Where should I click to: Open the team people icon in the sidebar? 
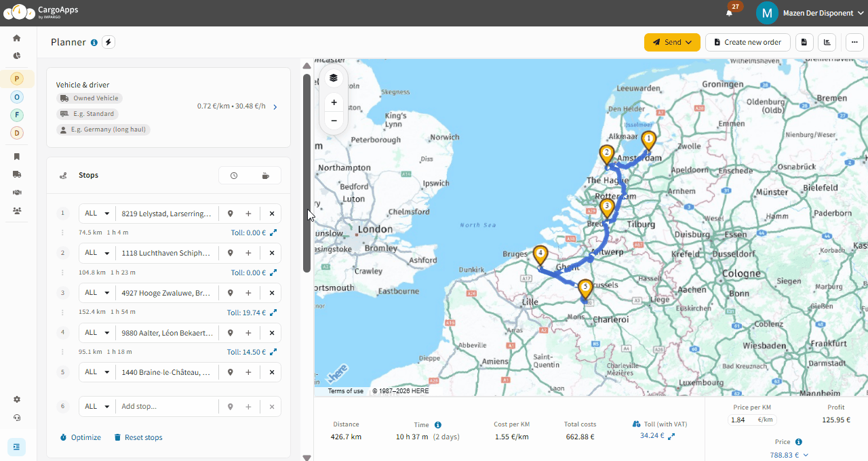tap(17, 210)
